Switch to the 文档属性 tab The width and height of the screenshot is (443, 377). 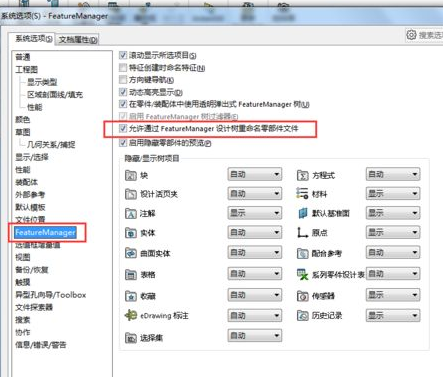coord(78,40)
